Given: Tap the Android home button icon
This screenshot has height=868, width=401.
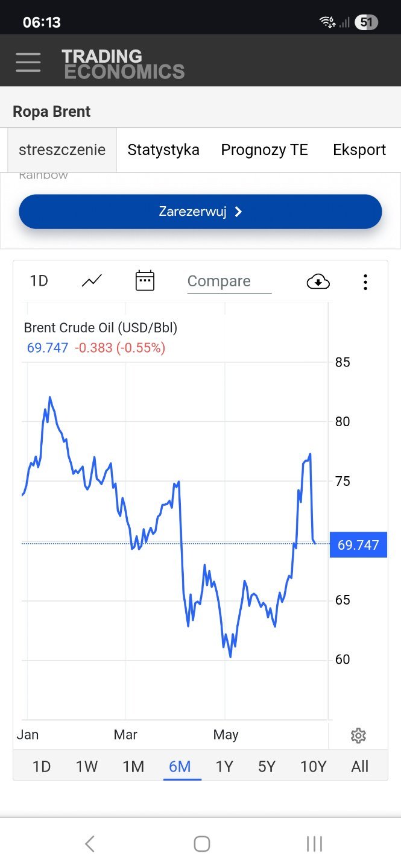Looking at the screenshot, I should 201,844.
